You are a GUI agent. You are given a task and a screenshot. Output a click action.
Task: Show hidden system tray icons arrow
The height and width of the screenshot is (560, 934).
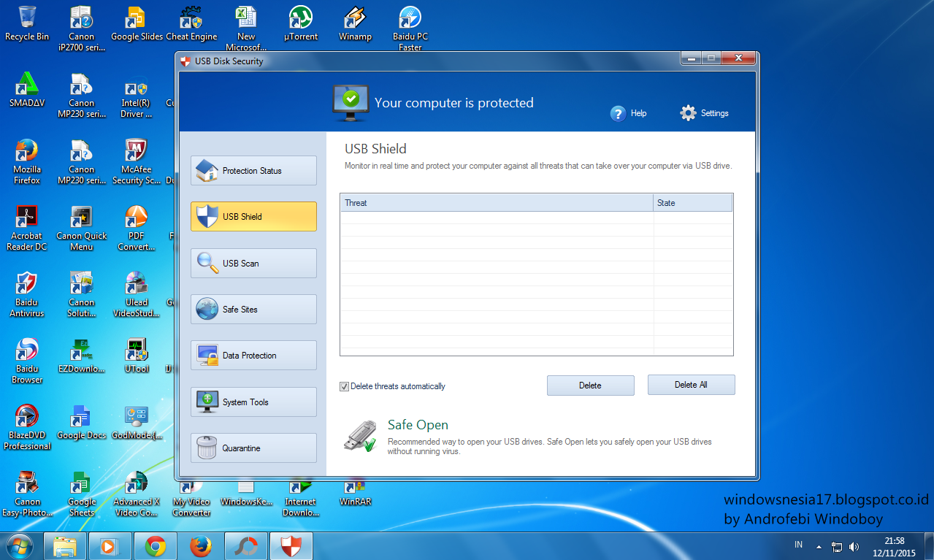click(x=819, y=546)
